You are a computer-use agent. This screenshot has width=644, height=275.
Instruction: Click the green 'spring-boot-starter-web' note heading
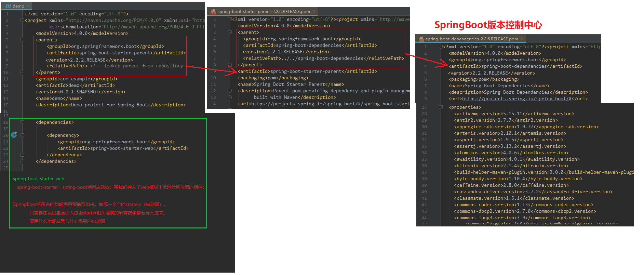click(x=39, y=179)
